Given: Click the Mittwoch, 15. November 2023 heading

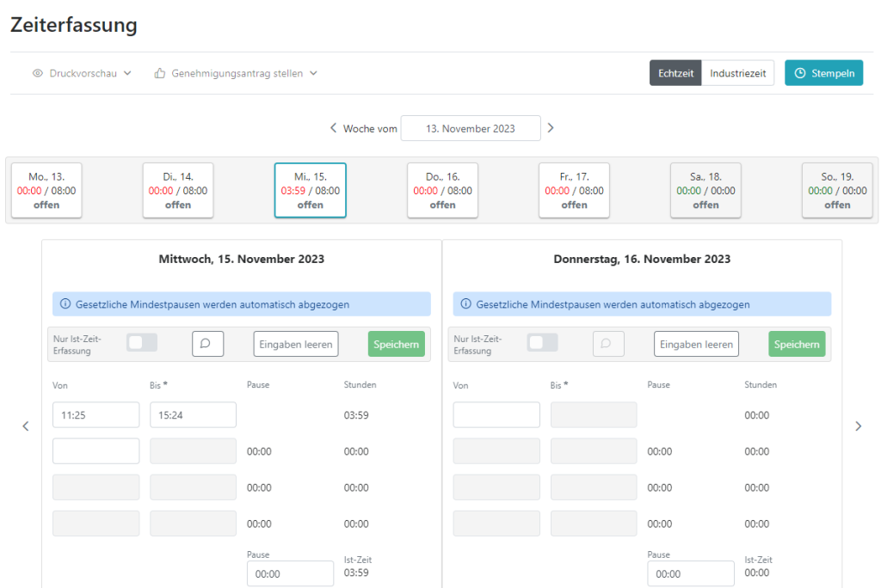Looking at the screenshot, I should 242,259.
